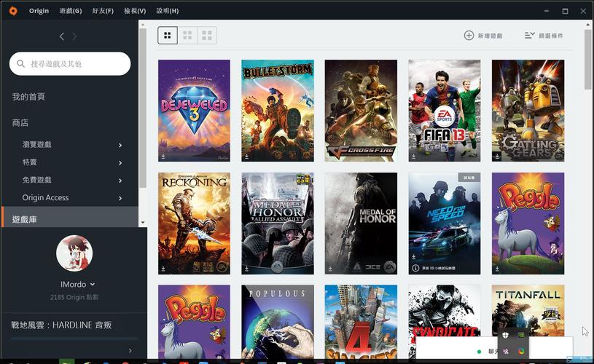Open the 好友(F) menu
The height and width of the screenshot is (364, 594).
(103, 11)
